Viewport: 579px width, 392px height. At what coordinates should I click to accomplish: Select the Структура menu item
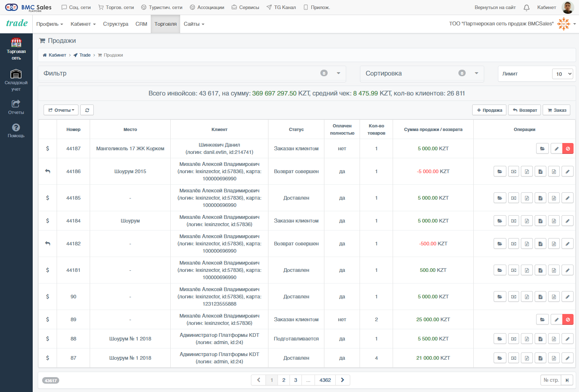point(116,24)
